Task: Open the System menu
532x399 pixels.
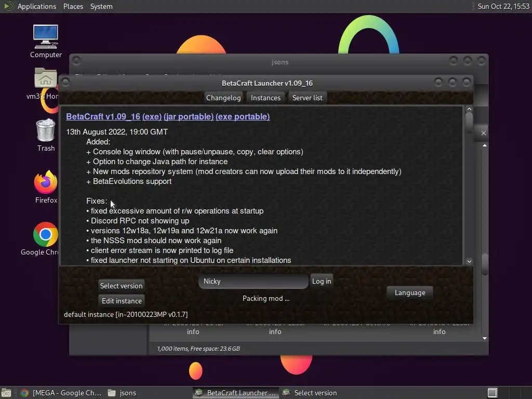Action: [101, 6]
